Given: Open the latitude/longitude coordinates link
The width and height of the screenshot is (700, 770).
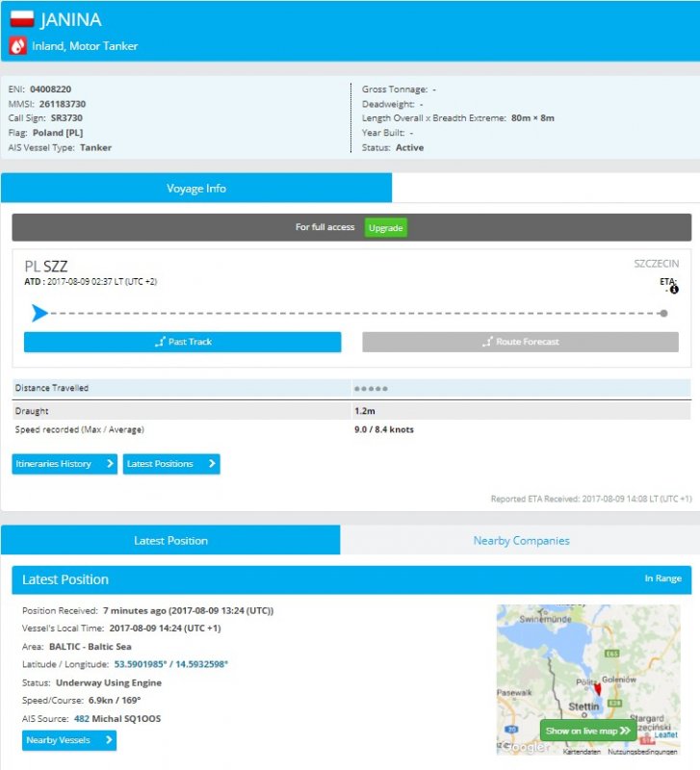Looking at the screenshot, I should pos(170,664).
